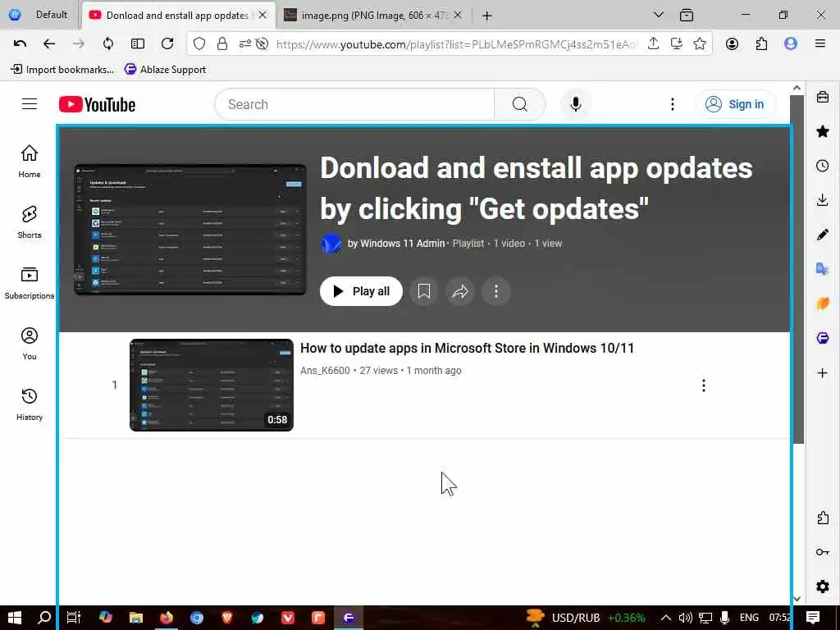Open video thumbnail with 0:58 duration
The width and height of the screenshot is (840, 630).
pos(212,385)
